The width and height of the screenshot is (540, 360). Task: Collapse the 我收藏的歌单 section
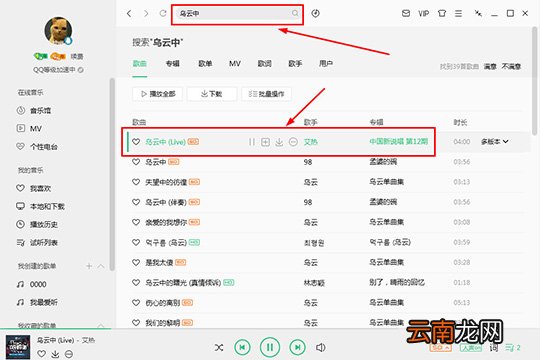tap(101, 325)
